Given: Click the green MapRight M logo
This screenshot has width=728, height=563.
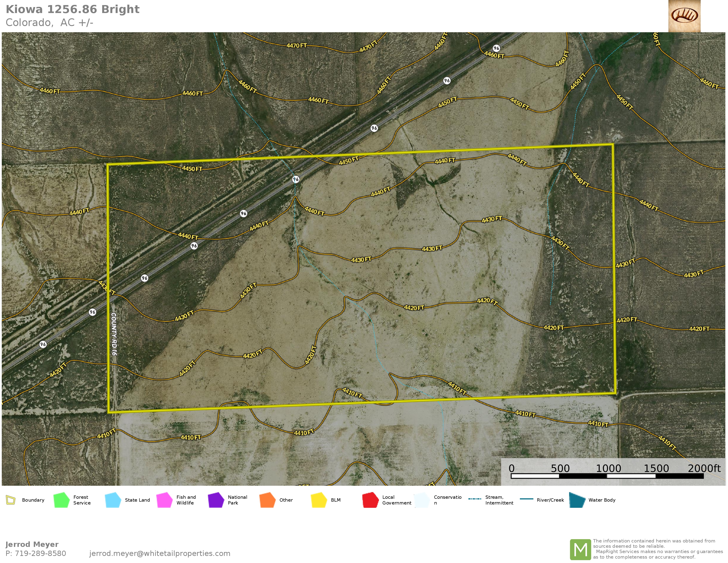Looking at the screenshot, I should [580, 549].
